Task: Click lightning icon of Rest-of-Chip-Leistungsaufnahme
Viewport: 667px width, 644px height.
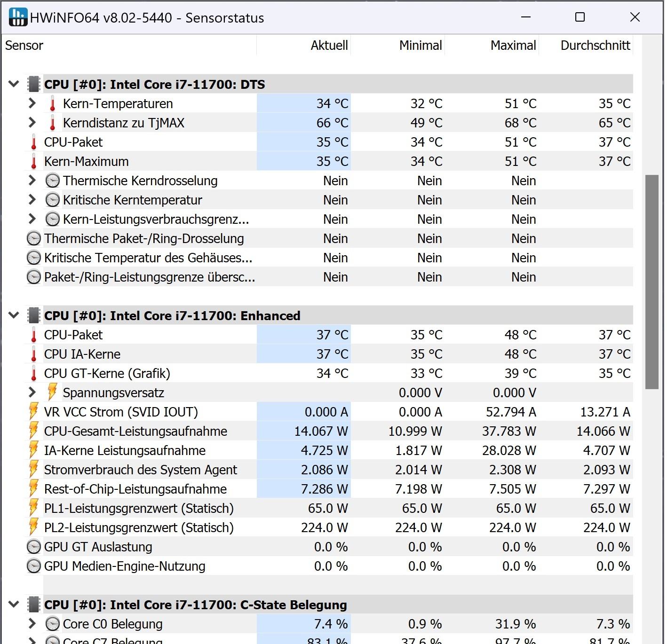Action: [33, 488]
